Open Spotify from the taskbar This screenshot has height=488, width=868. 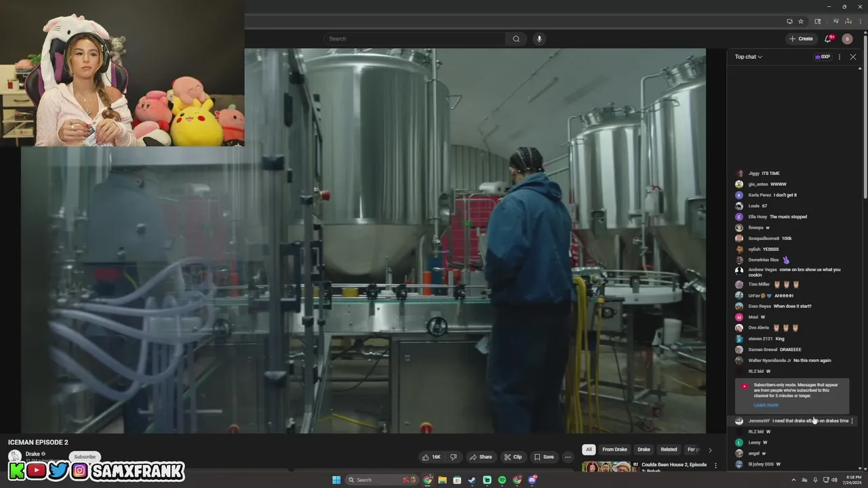502,480
